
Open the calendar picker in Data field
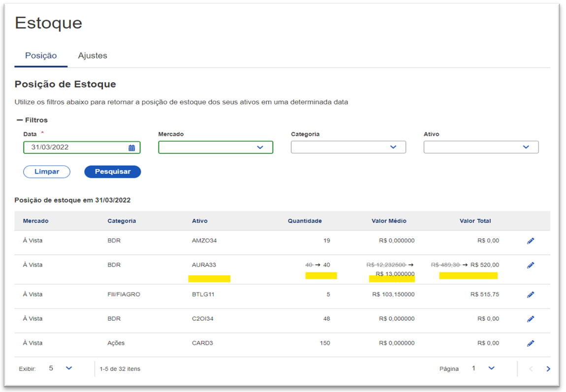pyautogui.click(x=131, y=148)
